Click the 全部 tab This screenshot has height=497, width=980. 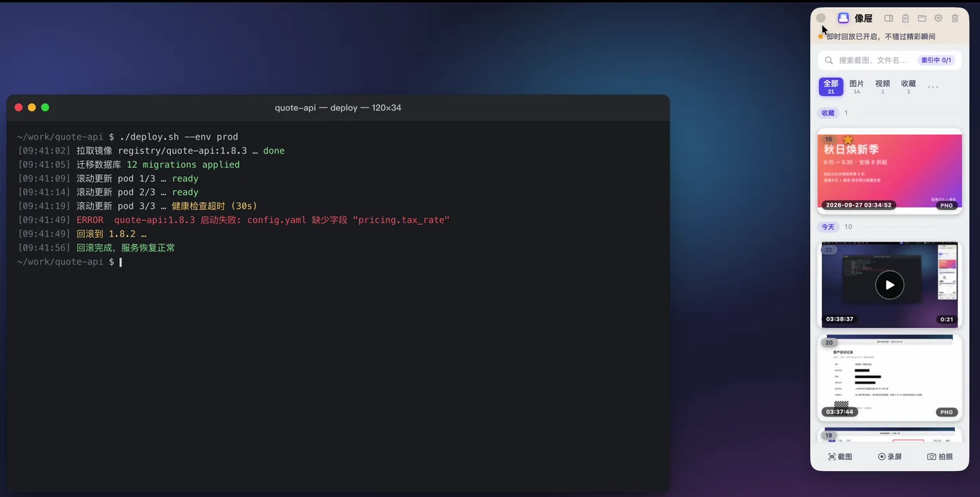point(831,87)
